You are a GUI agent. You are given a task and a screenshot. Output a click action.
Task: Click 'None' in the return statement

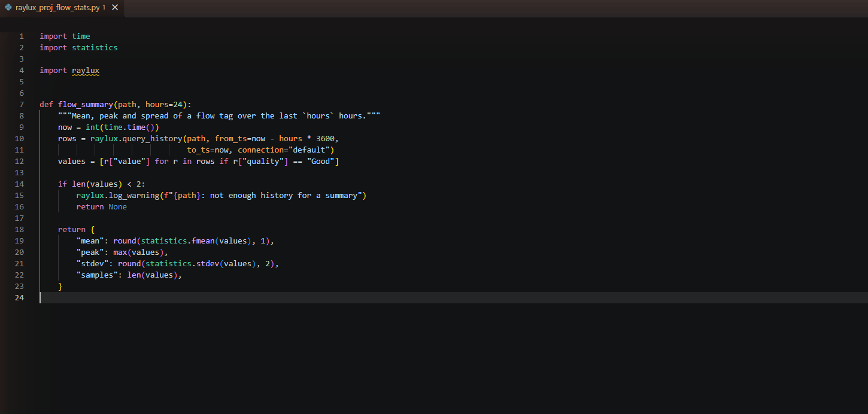(117, 206)
